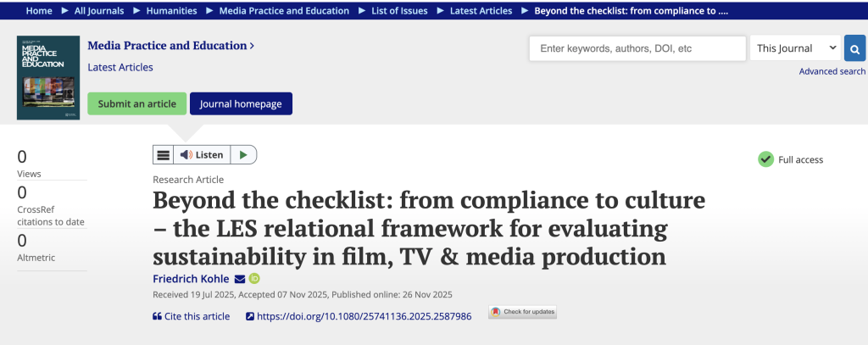Select Humanities in the breadcrumb trail
The image size is (868, 345).
tap(174, 11)
